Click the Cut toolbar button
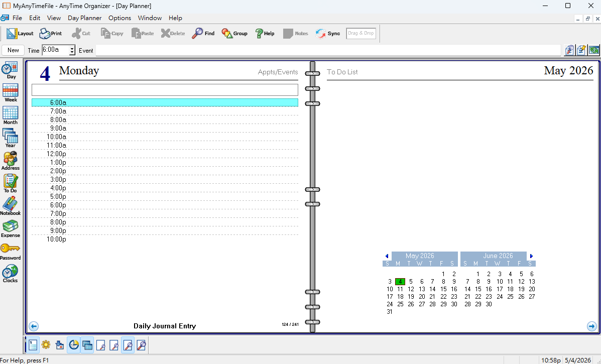 (x=81, y=33)
